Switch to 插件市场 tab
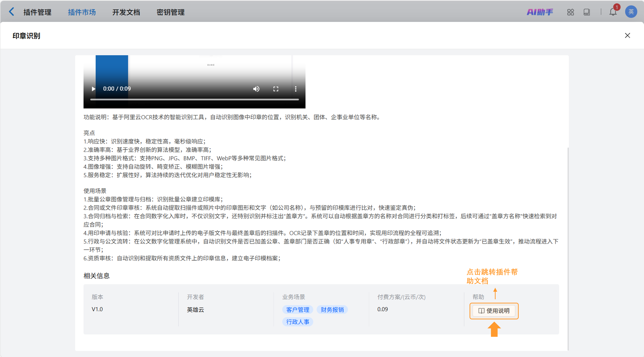 tap(82, 12)
